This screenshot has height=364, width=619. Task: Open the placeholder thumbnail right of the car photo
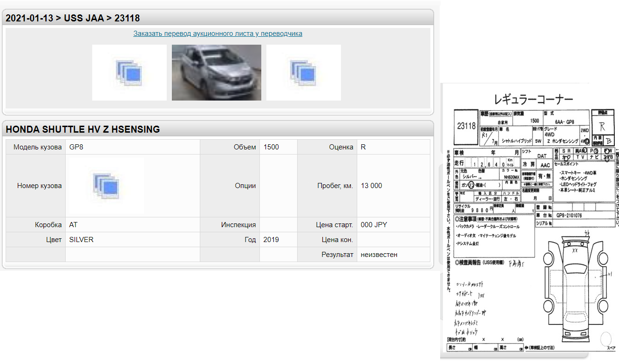pos(304,73)
